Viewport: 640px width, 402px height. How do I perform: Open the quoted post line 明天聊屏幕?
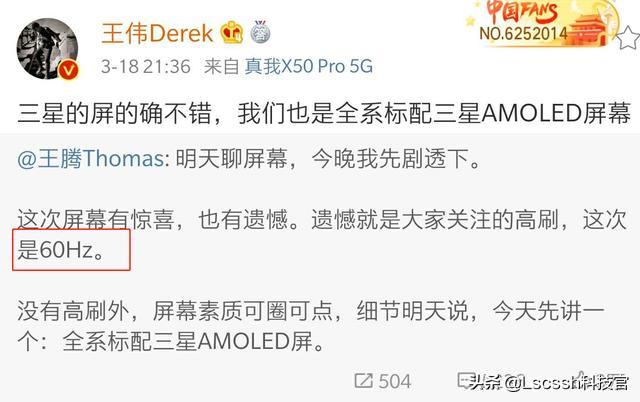(328, 158)
